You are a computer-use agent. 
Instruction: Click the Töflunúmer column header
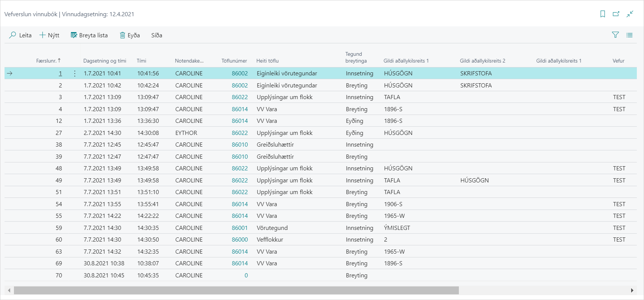pos(234,61)
